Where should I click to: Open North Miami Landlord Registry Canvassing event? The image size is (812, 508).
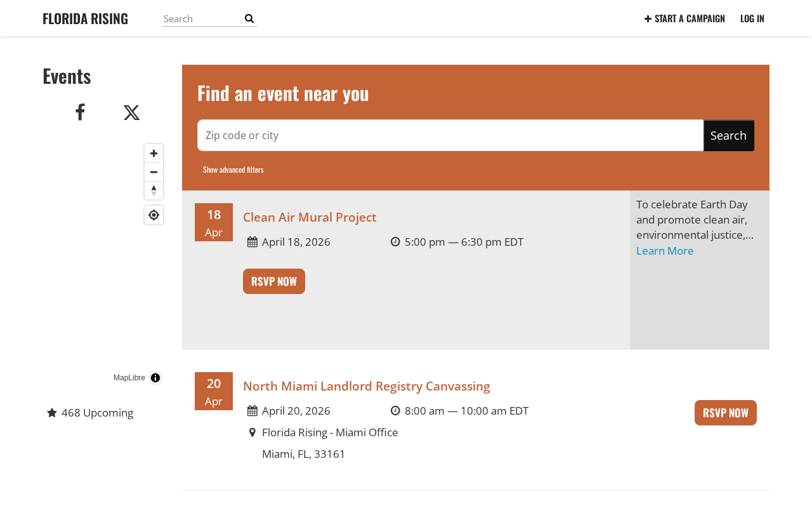(x=366, y=386)
